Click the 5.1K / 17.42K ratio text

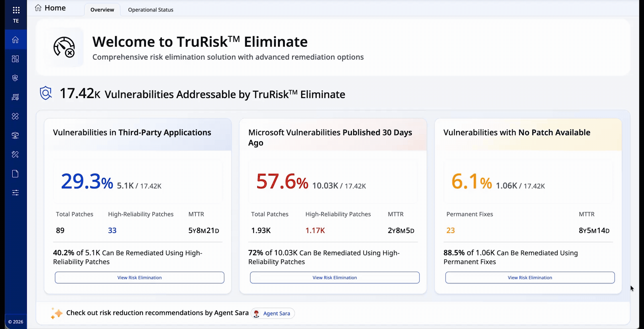[139, 186]
